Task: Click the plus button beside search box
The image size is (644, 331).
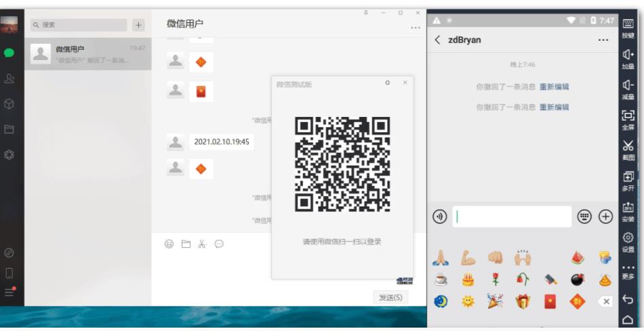Action: [x=138, y=25]
